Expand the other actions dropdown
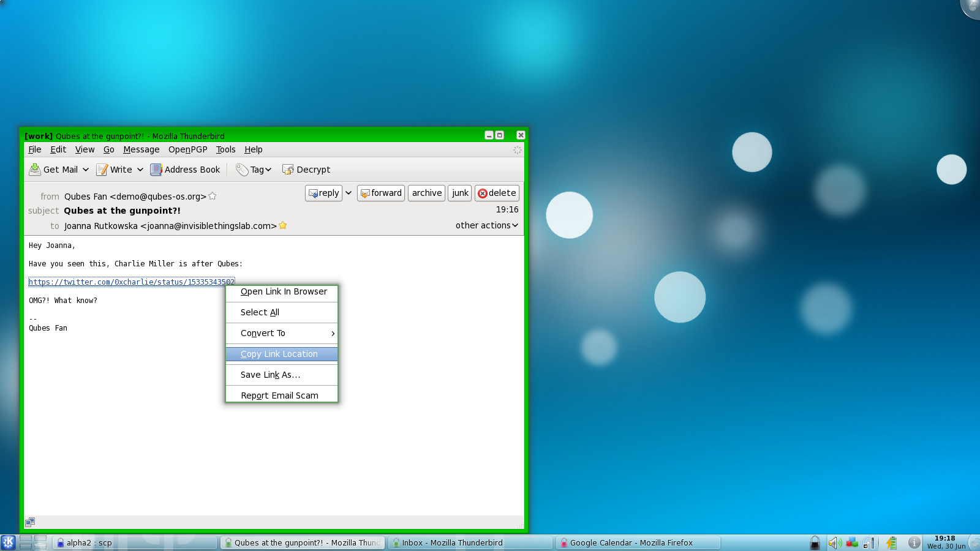Image resolution: width=980 pixels, height=551 pixels. pos(486,225)
